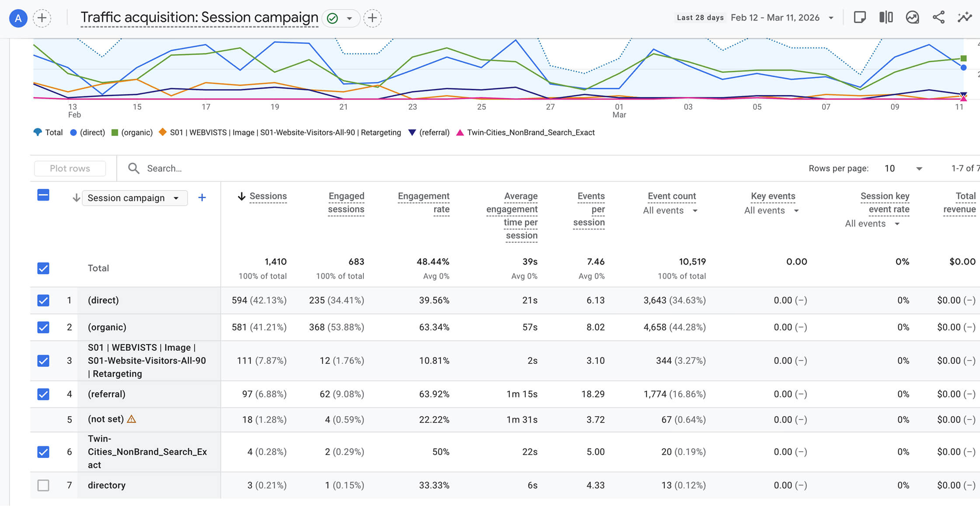This screenshot has height=506, width=980.
Task: Click the (organic) campaign name cell
Action: tap(107, 327)
